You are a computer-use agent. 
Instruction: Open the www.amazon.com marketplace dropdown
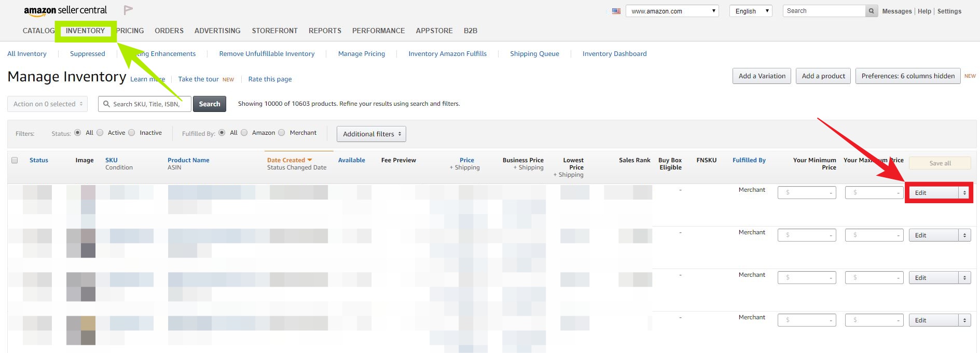(x=672, y=11)
